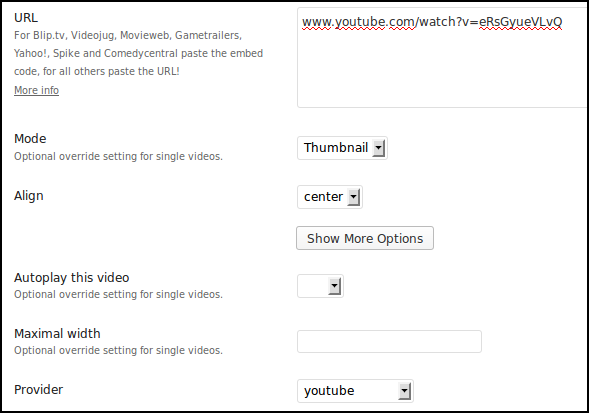
Task: Focus the Maximal width input field
Action: click(x=389, y=342)
